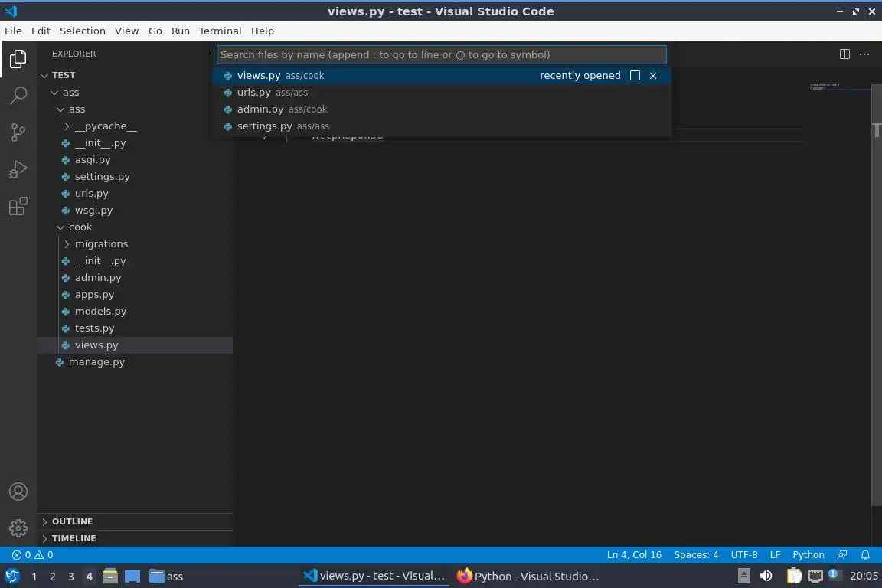
Task: Open the Search view icon
Action: click(18, 96)
